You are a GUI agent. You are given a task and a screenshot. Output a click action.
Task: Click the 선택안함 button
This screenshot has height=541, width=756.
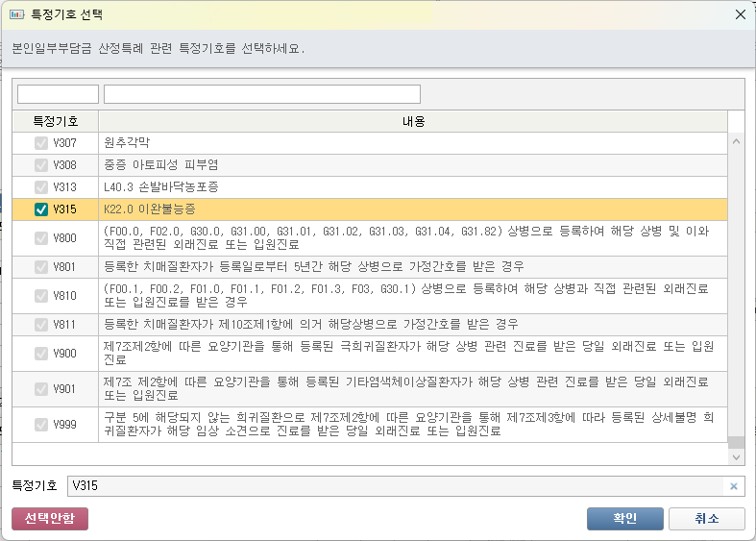pyautogui.click(x=50, y=519)
